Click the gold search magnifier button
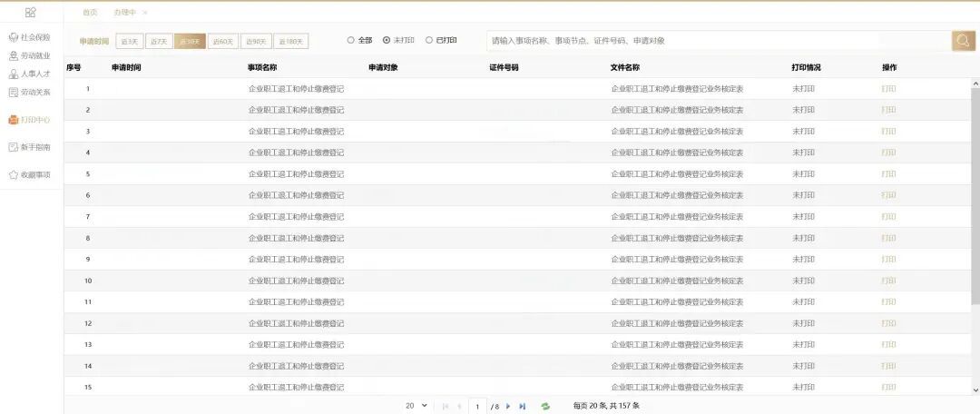Viewport: 980px width, 414px height. click(x=963, y=41)
